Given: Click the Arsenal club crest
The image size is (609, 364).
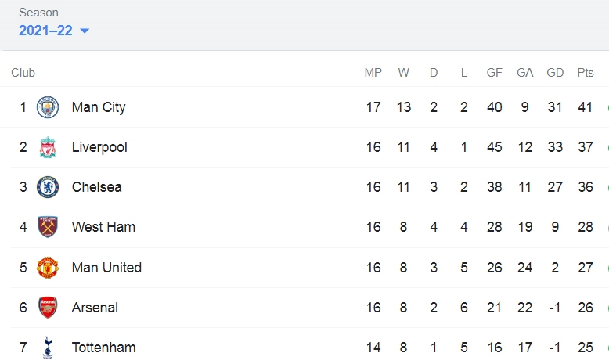Looking at the screenshot, I should coord(48,308).
